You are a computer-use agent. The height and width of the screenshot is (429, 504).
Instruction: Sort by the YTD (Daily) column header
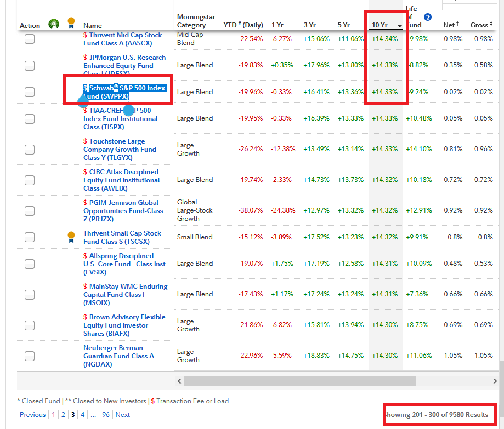(243, 25)
